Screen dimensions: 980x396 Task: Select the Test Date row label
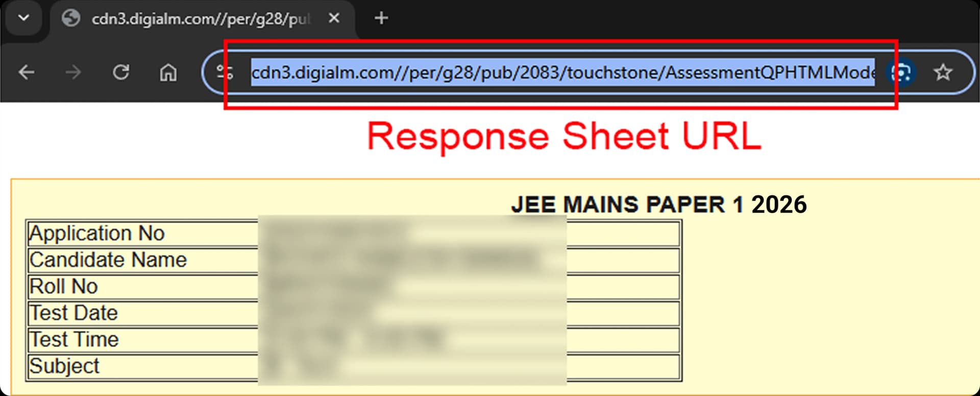point(73,313)
